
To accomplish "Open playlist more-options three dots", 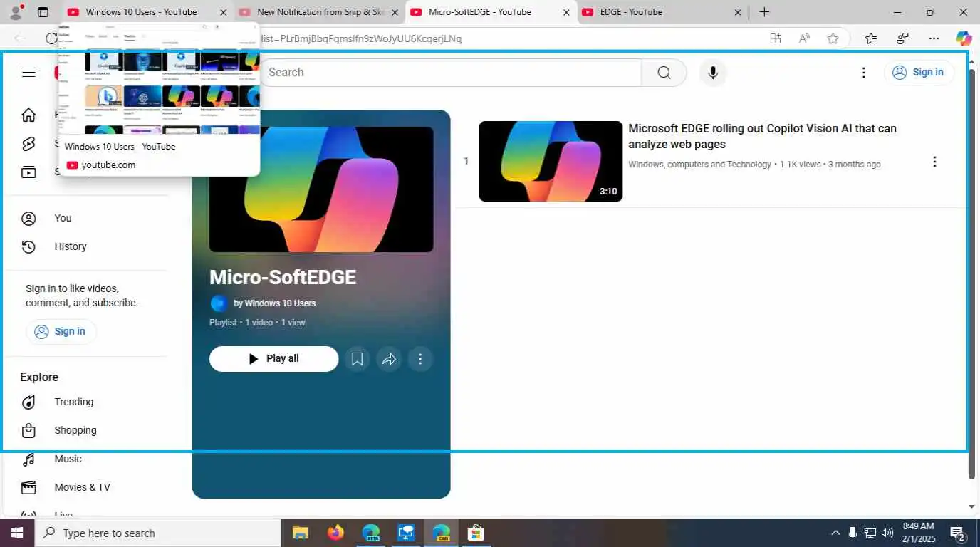I will coord(420,359).
